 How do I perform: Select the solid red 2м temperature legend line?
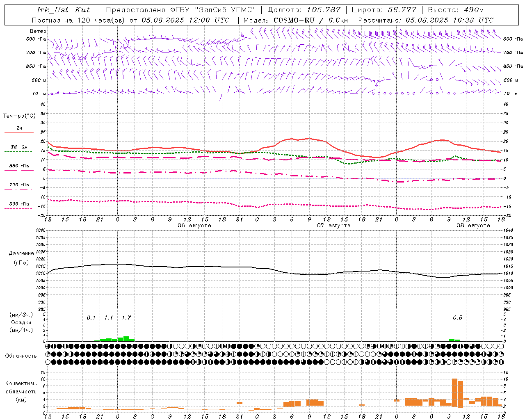click(19, 132)
